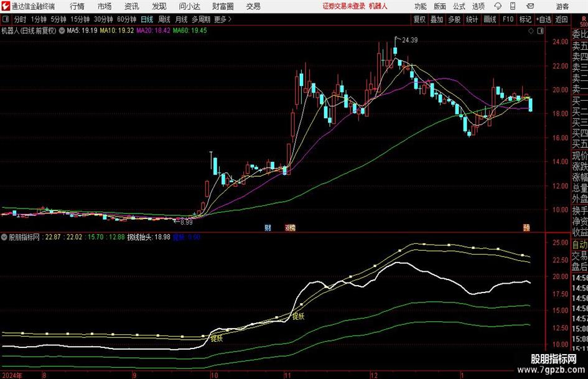Click the 统计 button
This screenshot has width=588, height=379.
472,19
